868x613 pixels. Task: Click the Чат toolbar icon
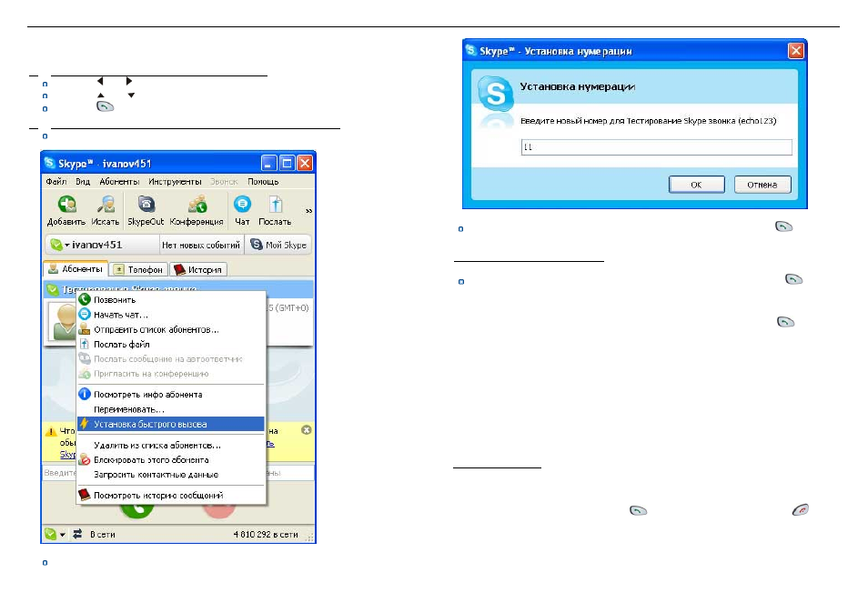(x=242, y=210)
